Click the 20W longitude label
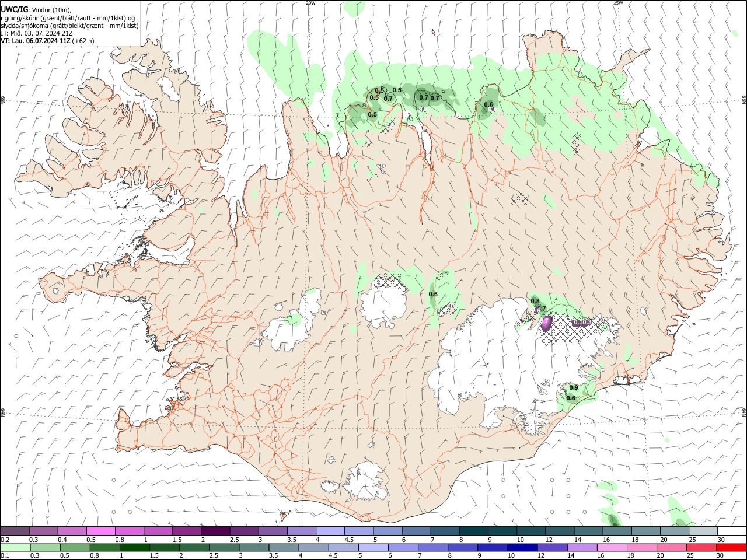The height and width of the screenshot is (560, 747). point(310,3)
